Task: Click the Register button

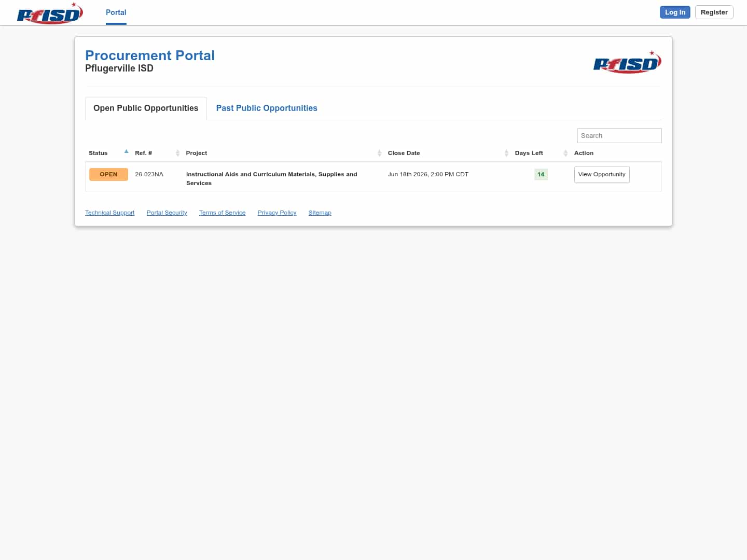Action: click(714, 12)
